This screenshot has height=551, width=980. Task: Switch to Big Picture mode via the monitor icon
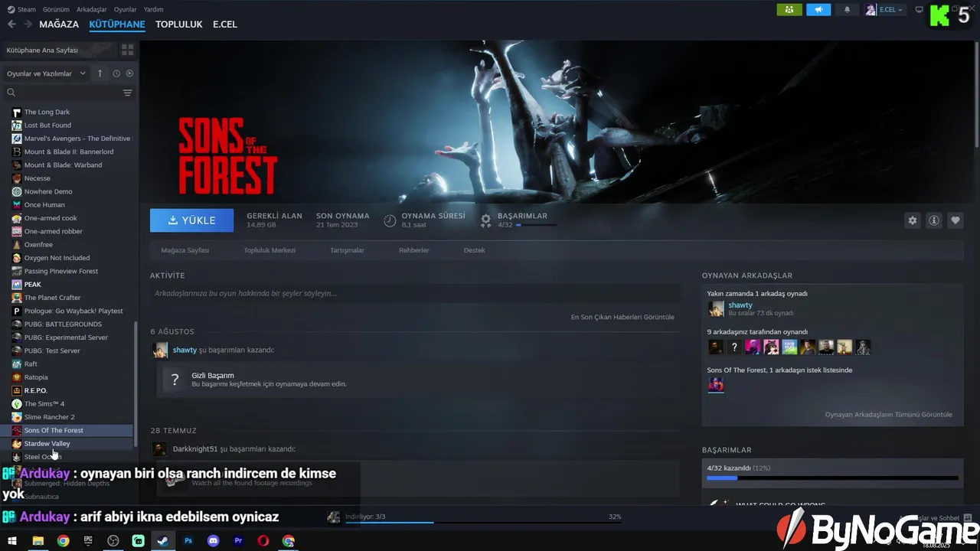(x=919, y=9)
